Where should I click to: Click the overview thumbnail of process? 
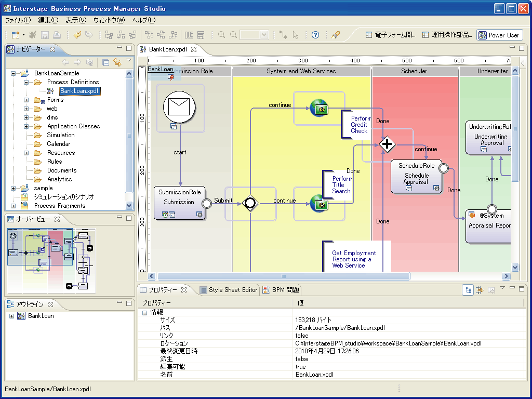[51, 261]
